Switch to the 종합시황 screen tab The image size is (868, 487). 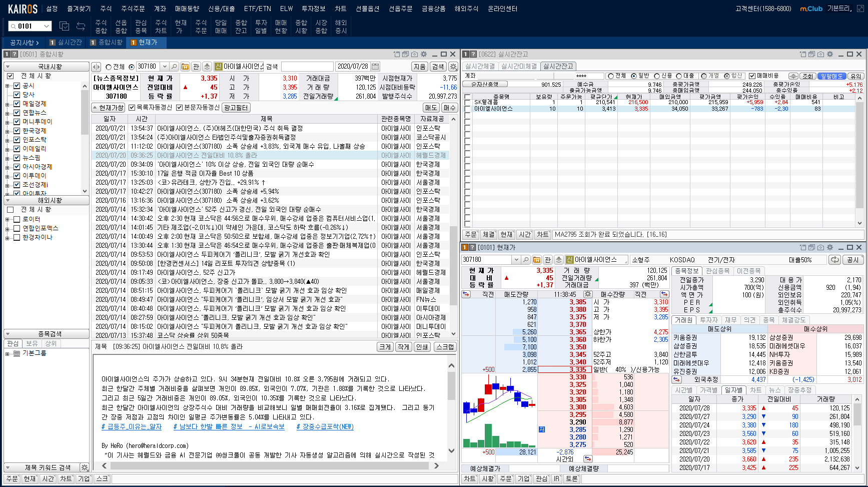tap(106, 43)
